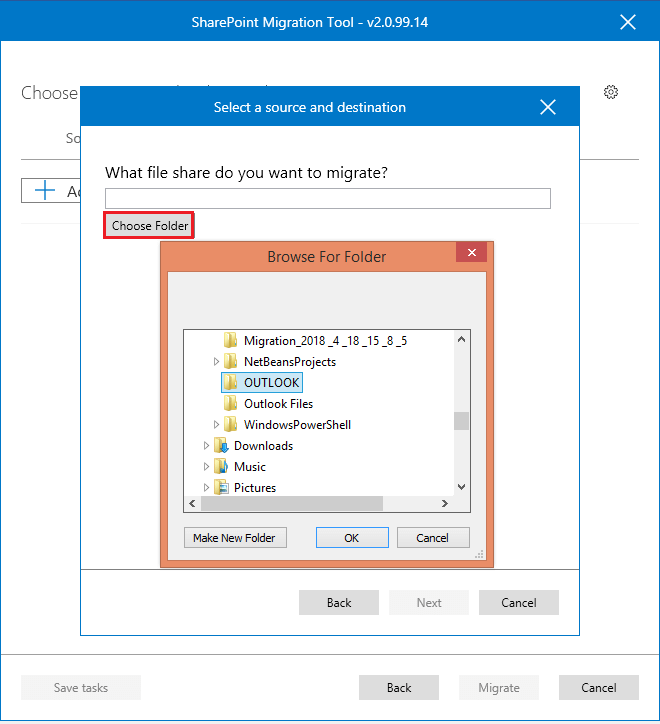This screenshot has height=724, width=660.
Task: Open settings via the gear icon
Action: (x=611, y=92)
